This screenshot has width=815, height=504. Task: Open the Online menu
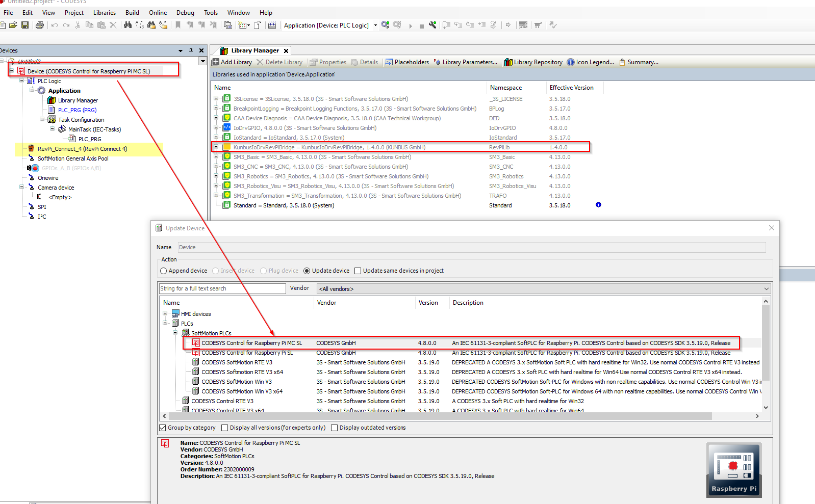158,13
